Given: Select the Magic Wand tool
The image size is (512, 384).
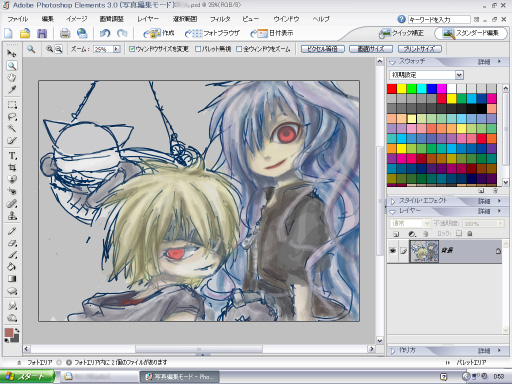Looking at the screenshot, I should pos(12,129).
